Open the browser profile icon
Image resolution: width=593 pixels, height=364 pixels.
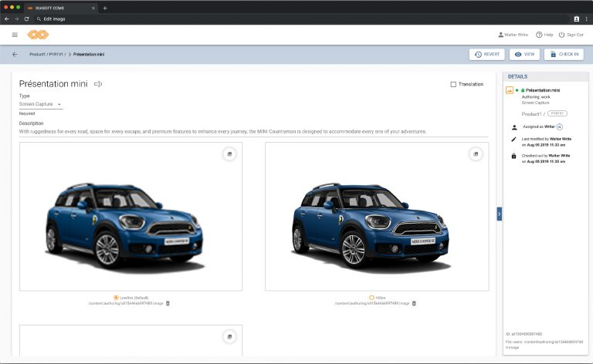(x=576, y=19)
